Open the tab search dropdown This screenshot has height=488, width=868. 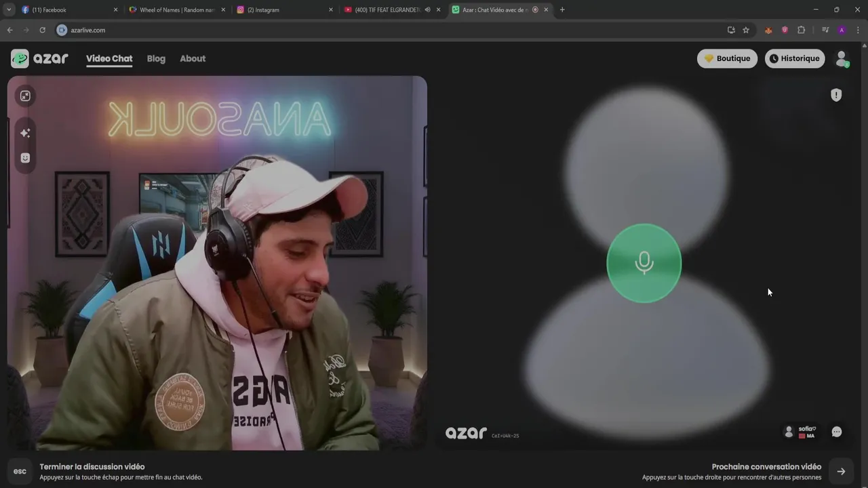[x=9, y=9]
